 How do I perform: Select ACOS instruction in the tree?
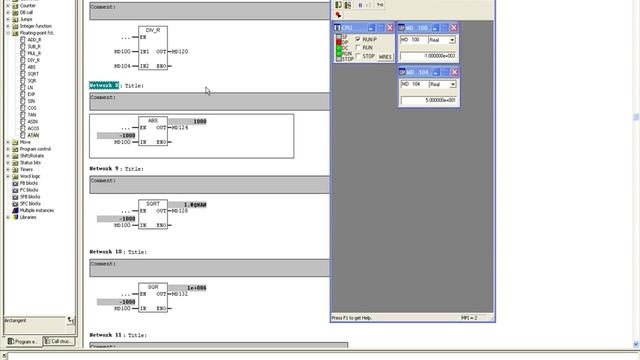pos(33,128)
